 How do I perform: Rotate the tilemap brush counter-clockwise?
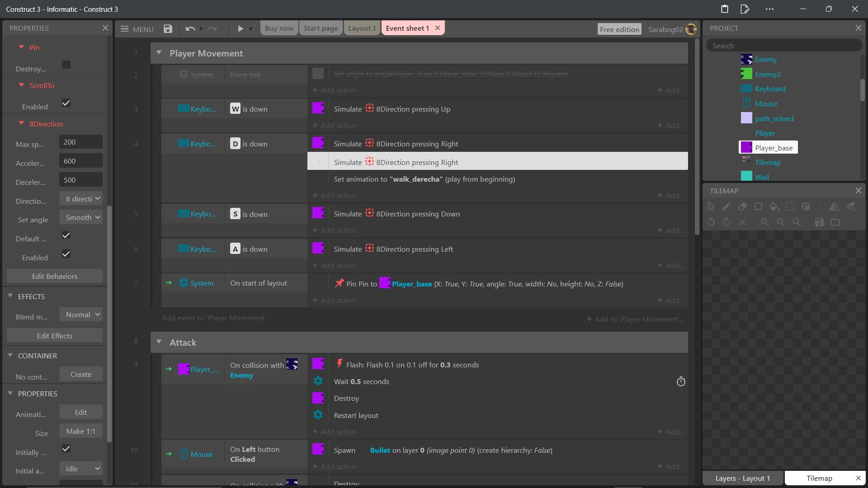[x=711, y=222]
